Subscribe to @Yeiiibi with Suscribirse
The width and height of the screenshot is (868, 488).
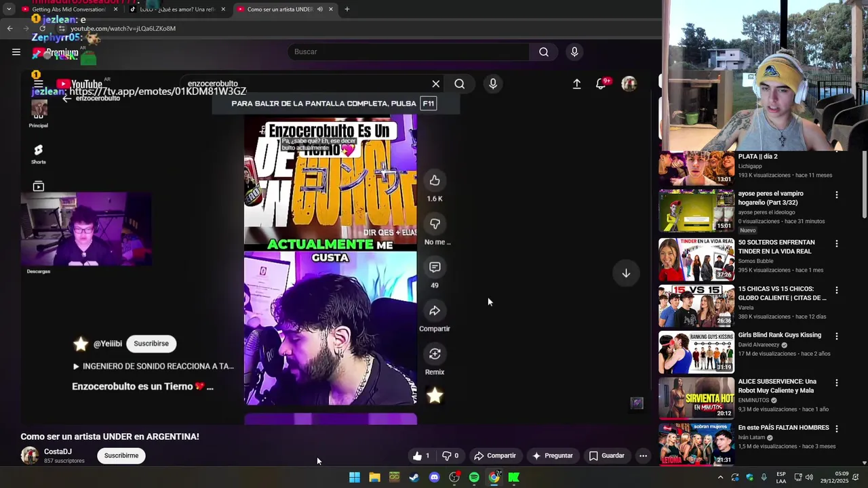click(x=151, y=344)
